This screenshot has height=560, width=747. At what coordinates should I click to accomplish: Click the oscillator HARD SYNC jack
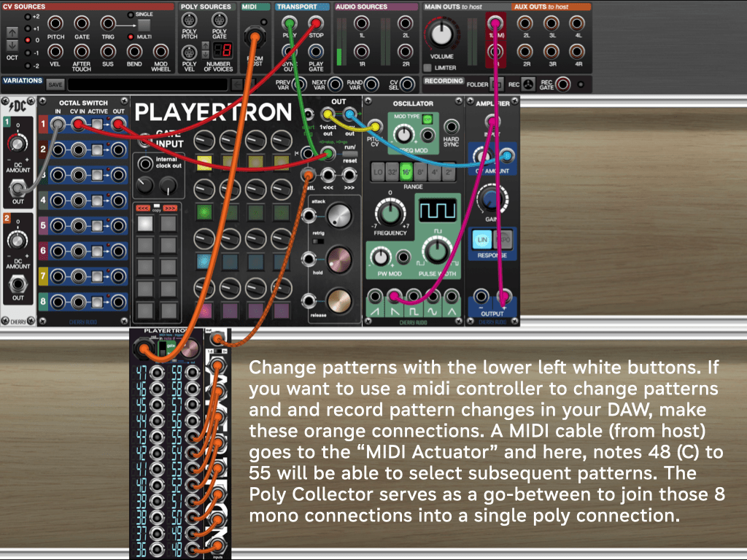[x=451, y=127]
